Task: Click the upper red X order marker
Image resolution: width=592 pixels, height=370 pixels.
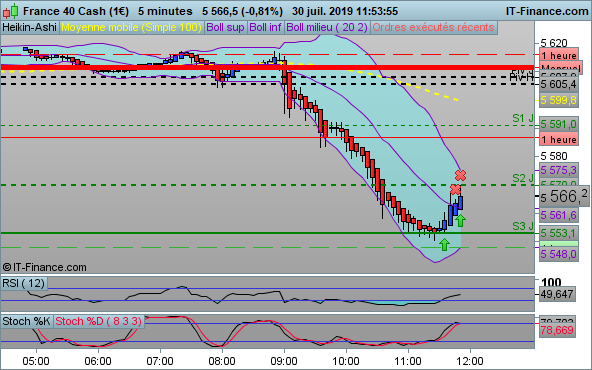Action: 460,175
